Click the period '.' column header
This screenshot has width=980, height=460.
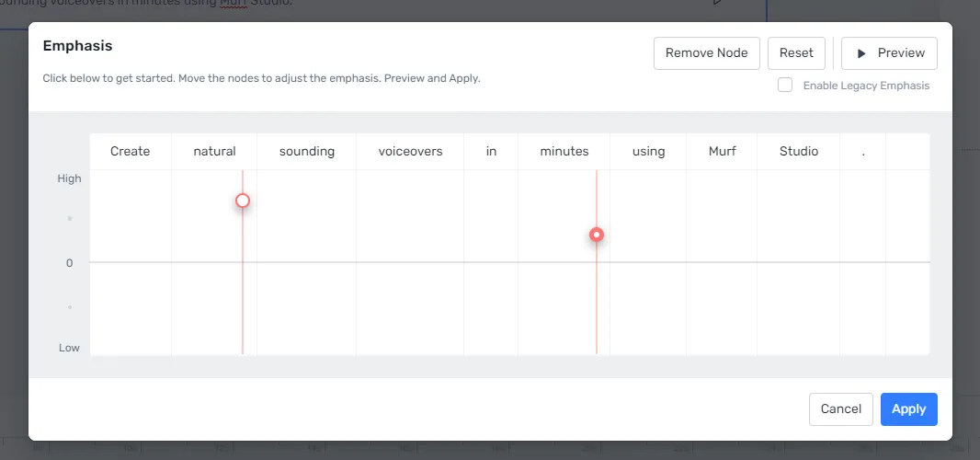click(863, 152)
